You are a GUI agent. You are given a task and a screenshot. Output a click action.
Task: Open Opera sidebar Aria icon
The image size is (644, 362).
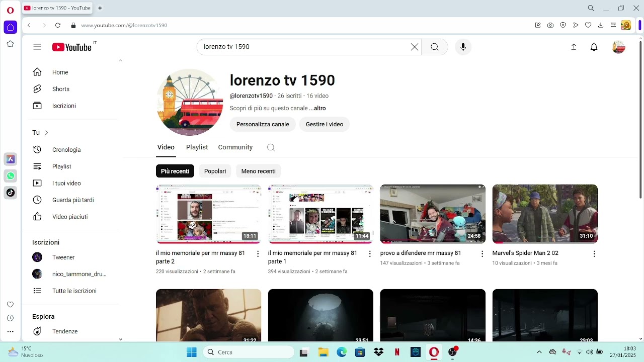tap(11, 159)
